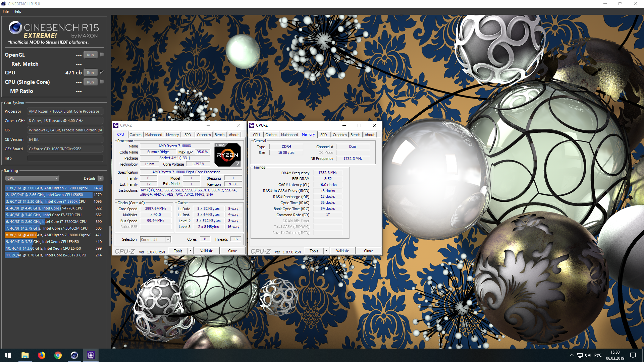644x362 pixels.
Task: Click Validate in left CPU-Z window
Action: (x=207, y=251)
